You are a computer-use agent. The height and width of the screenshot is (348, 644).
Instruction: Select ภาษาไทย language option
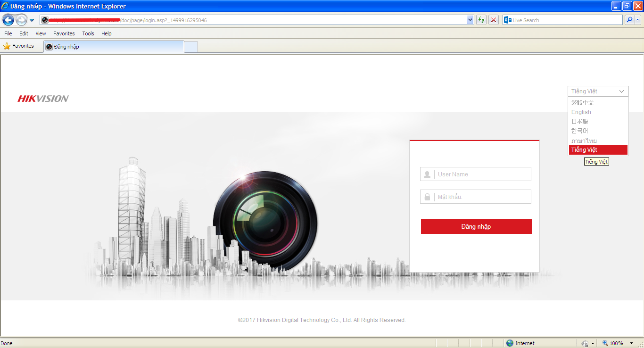click(x=598, y=141)
